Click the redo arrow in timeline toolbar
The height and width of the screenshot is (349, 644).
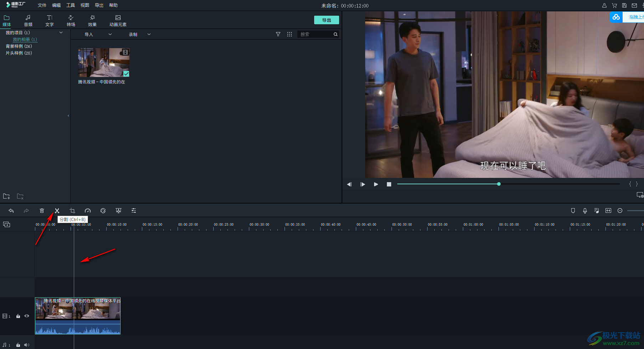point(26,211)
